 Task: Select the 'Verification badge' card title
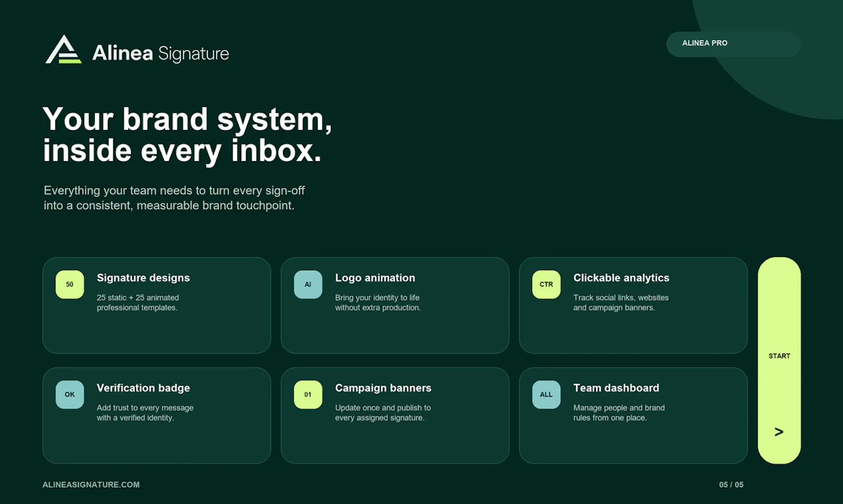coord(143,388)
